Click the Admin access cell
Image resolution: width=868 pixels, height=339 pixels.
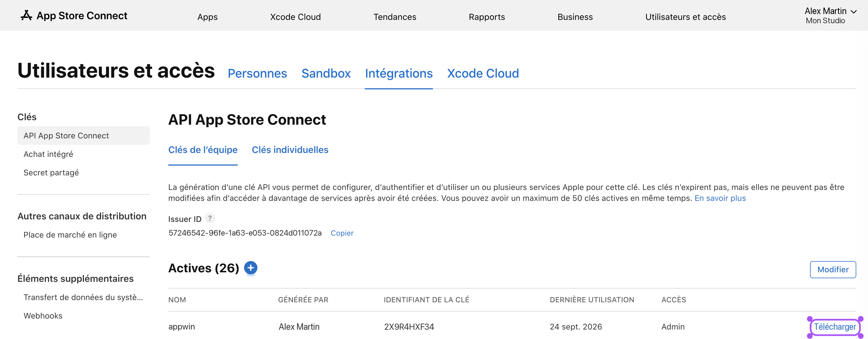673,327
